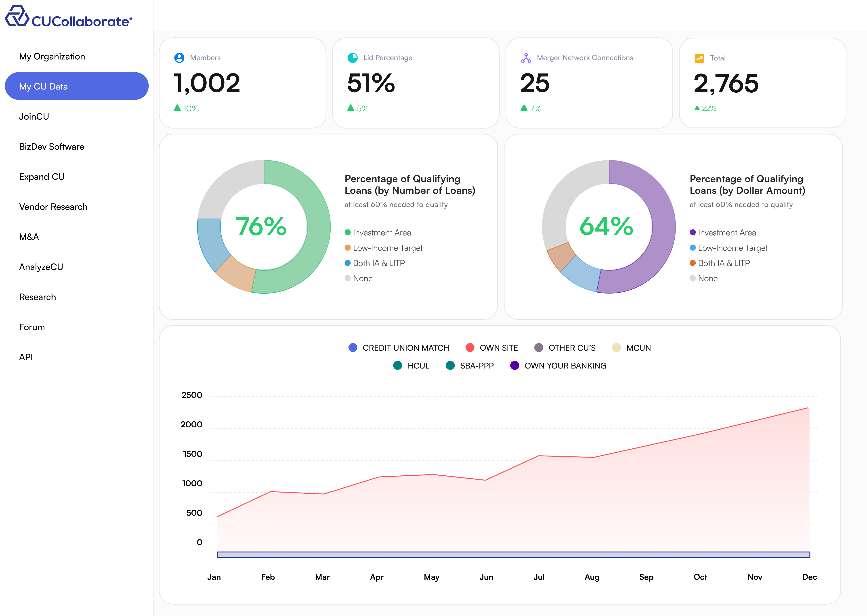867x616 pixels.
Task: Open the My Organization menu item
Action: [x=52, y=56]
